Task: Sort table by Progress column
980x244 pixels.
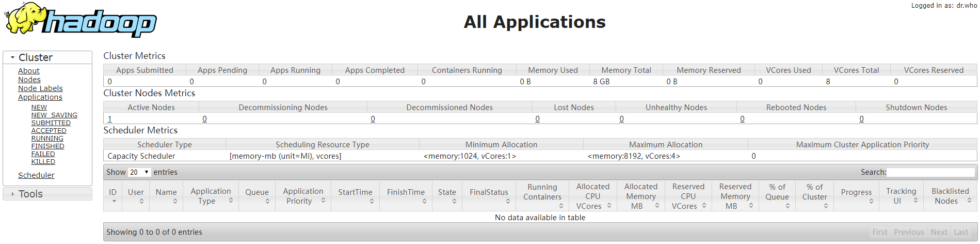Action: coord(856,195)
